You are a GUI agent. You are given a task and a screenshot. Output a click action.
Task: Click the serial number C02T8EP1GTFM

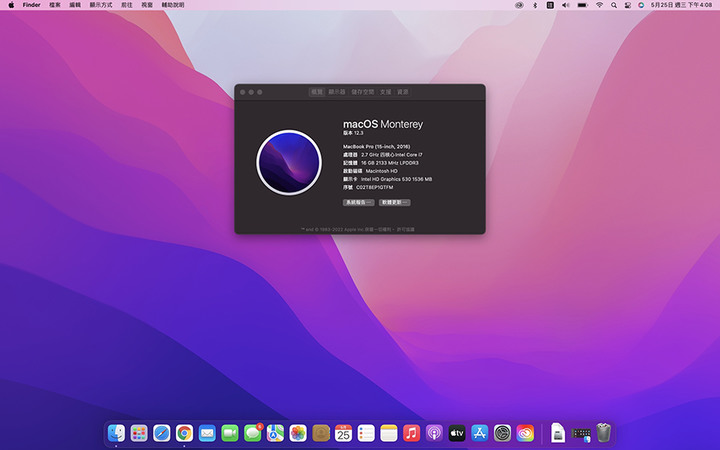click(375, 187)
